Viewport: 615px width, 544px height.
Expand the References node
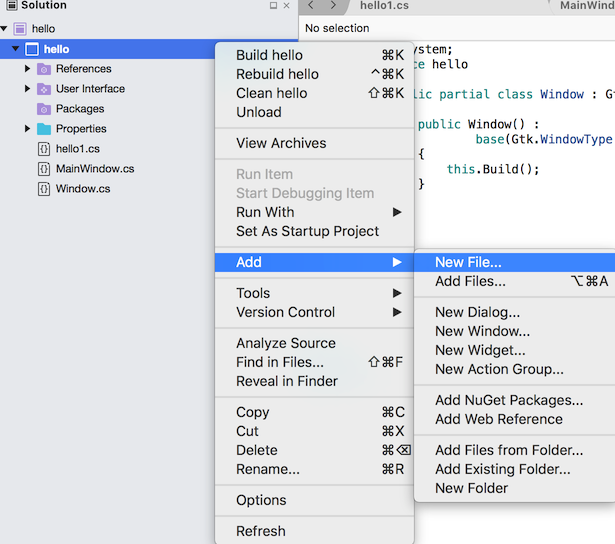click(x=28, y=69)
